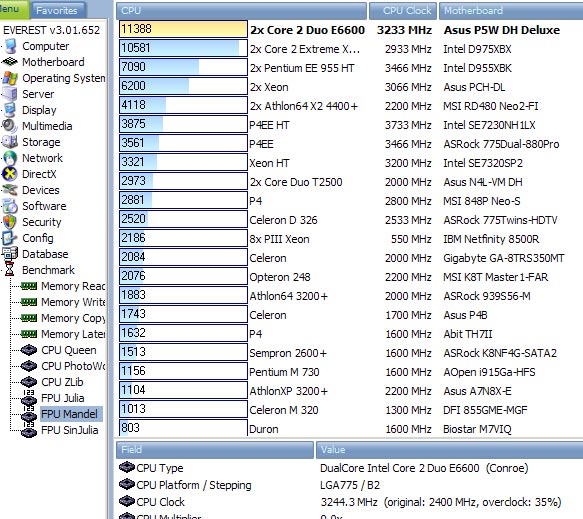Click the Operating System Windows flag icon
Screen dimensions: 583x519
10,78
